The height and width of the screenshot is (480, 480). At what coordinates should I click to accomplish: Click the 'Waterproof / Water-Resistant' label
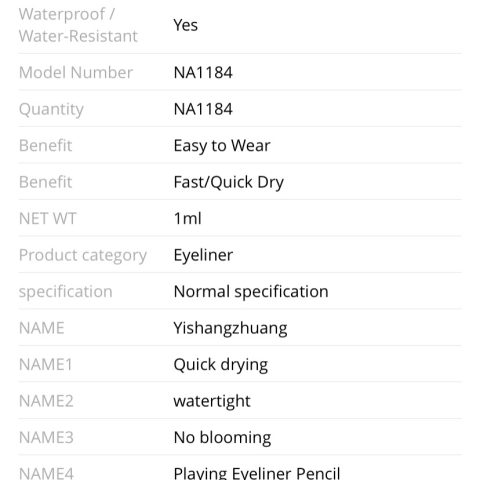click(x=78, y=25)
